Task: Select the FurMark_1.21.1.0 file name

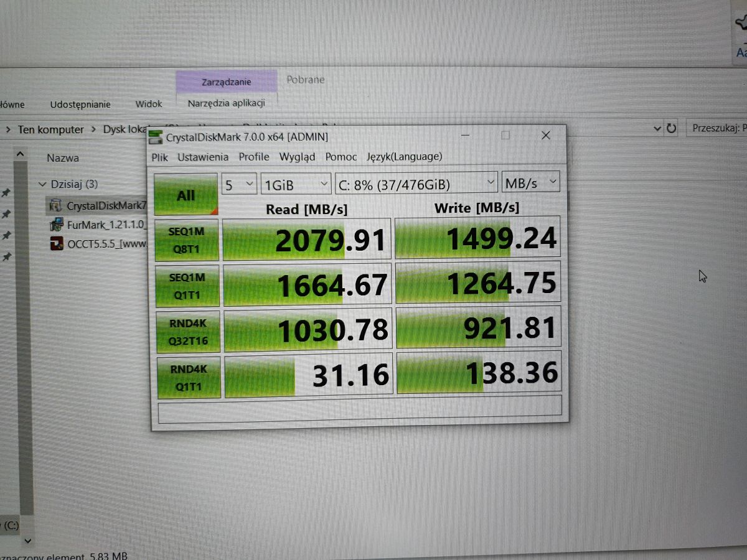Action: (107, 225)
